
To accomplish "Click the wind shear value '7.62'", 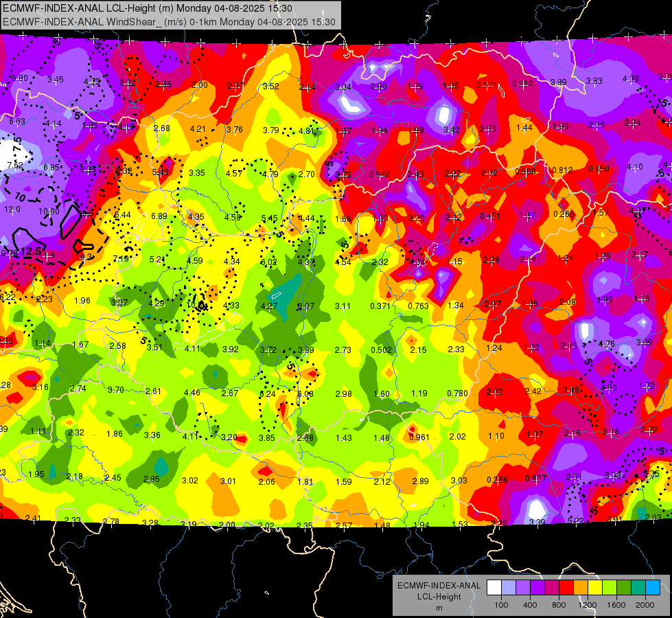I will (x=15, y=165).
